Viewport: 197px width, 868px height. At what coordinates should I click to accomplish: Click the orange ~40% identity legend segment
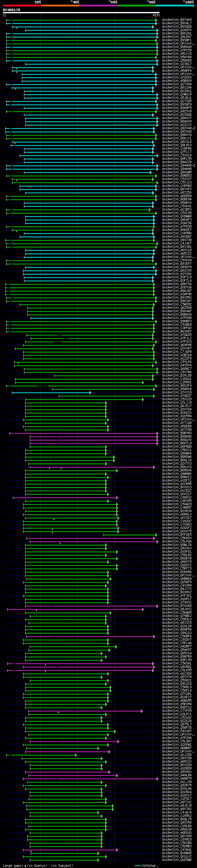pos(60,6)
